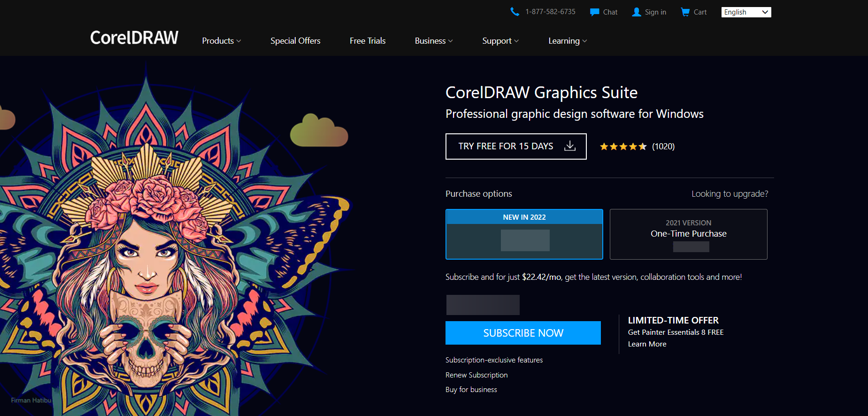Click the LIMITED-TIME OFFER heading
Viewport: 868px width, 416px height.
[673, 320]
